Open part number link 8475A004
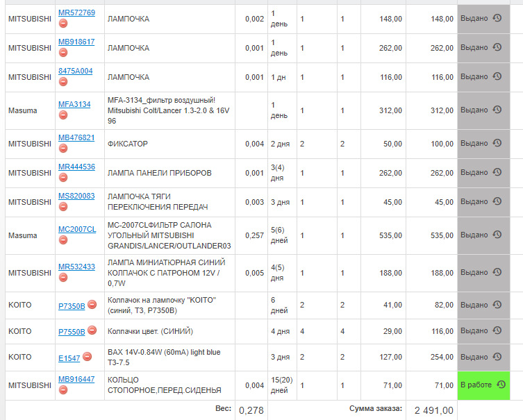Screen dimensions: 523x420 pyautogui.click(x=76, y=71)
